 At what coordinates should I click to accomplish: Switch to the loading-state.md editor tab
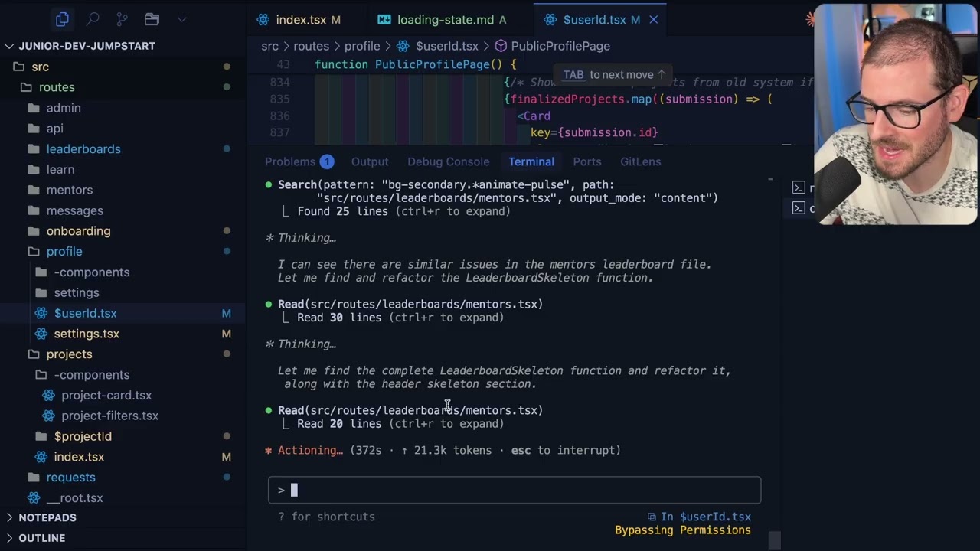[x=445, y=20]
